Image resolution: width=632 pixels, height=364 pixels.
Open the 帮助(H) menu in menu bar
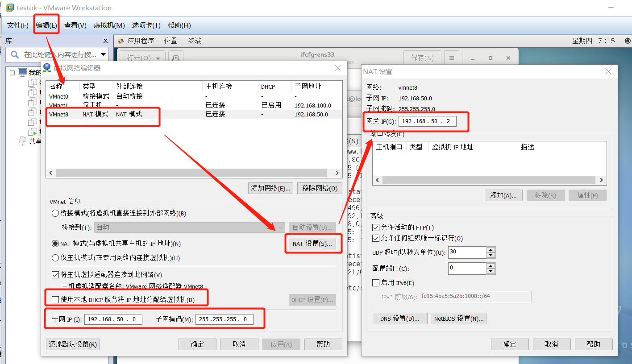tap(179, 25)
